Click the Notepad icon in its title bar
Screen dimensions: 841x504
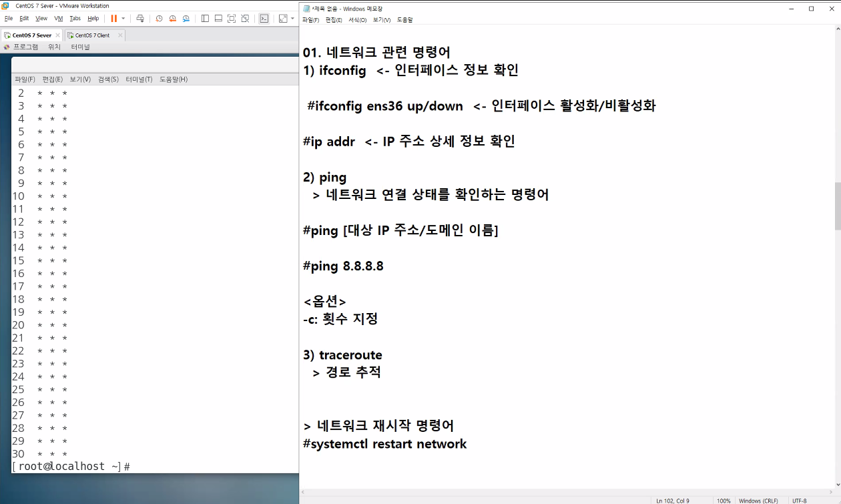pyautogui.click(x=306, y=9)
